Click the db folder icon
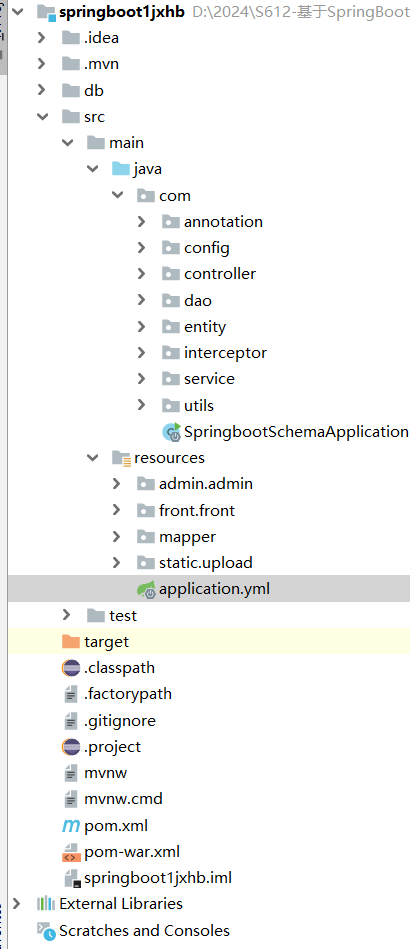 tap(71, 90)
